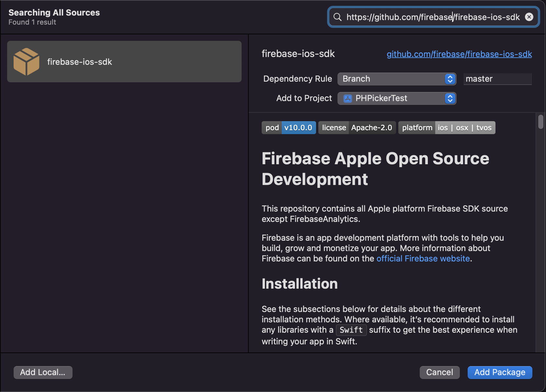Click the Add Local... button
This screenshot has height=392, width=546.
[43, 372]
